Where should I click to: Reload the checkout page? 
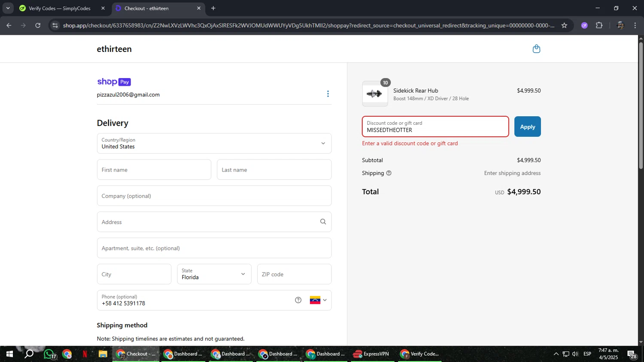(x=38, y=25)
